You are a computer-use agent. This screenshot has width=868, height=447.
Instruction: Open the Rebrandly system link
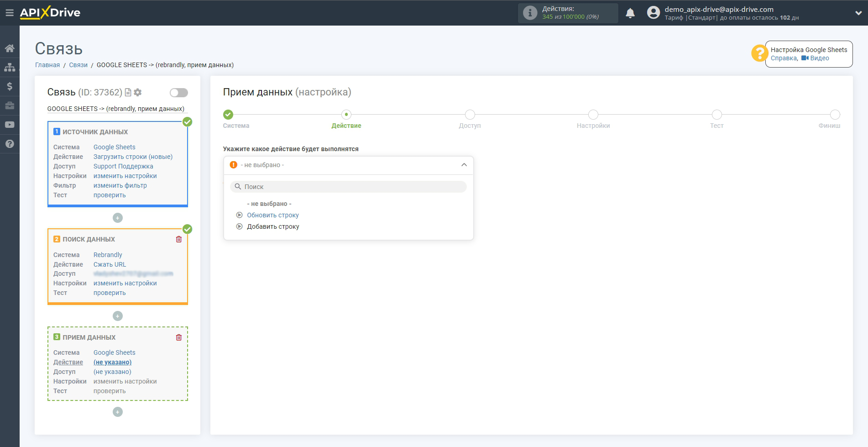108,255
